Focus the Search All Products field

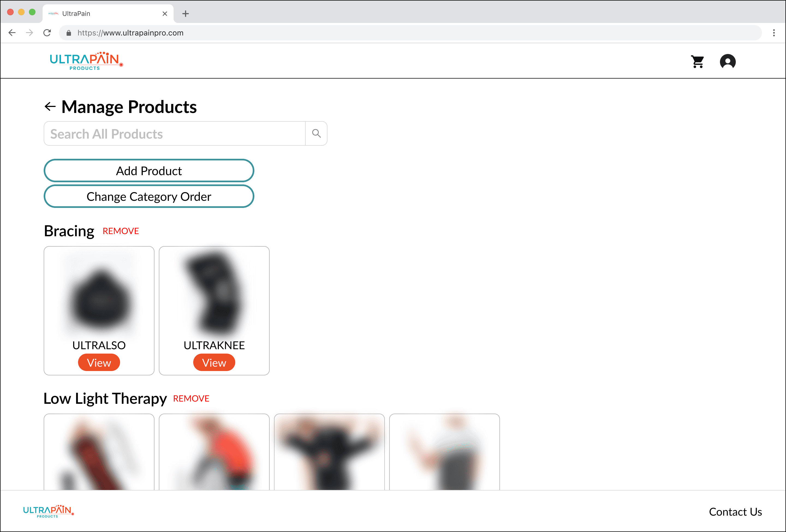174,133
